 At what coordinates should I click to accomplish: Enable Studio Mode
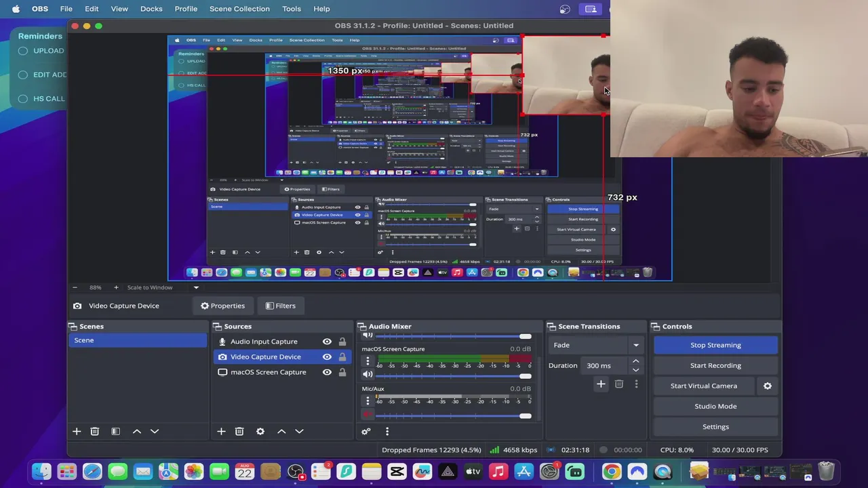coord(715,406)
